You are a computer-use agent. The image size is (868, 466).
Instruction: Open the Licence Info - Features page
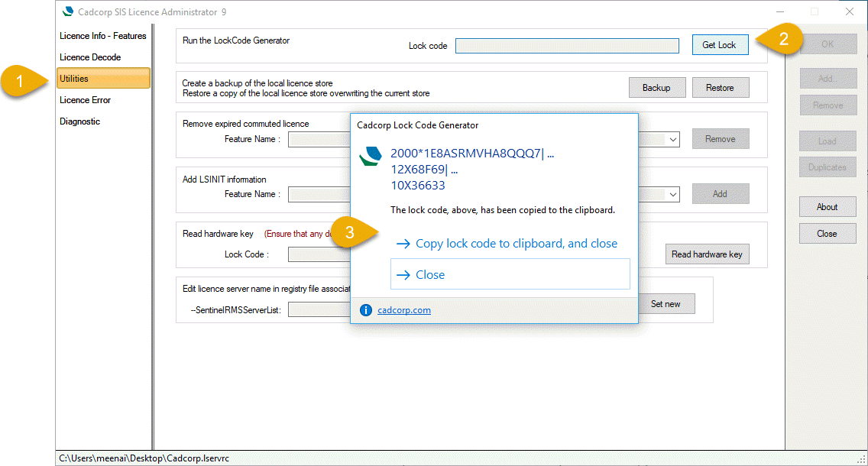tap(103, 36)
